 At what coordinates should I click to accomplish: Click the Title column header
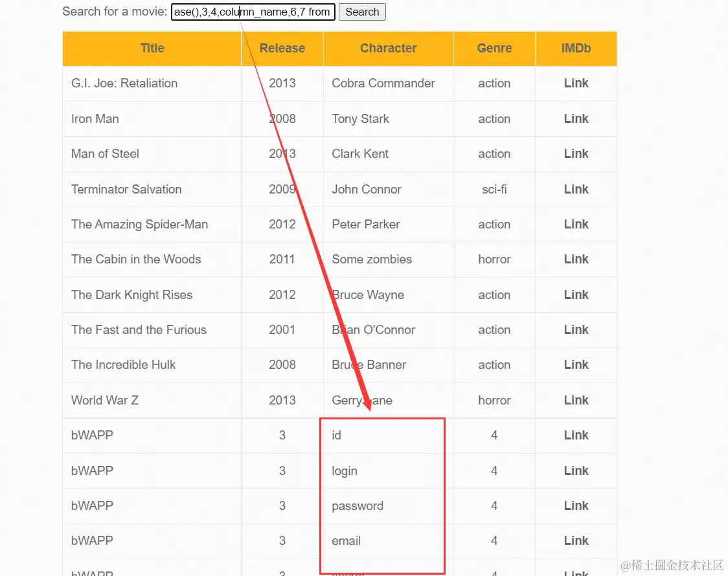click(x=152, y=49)
